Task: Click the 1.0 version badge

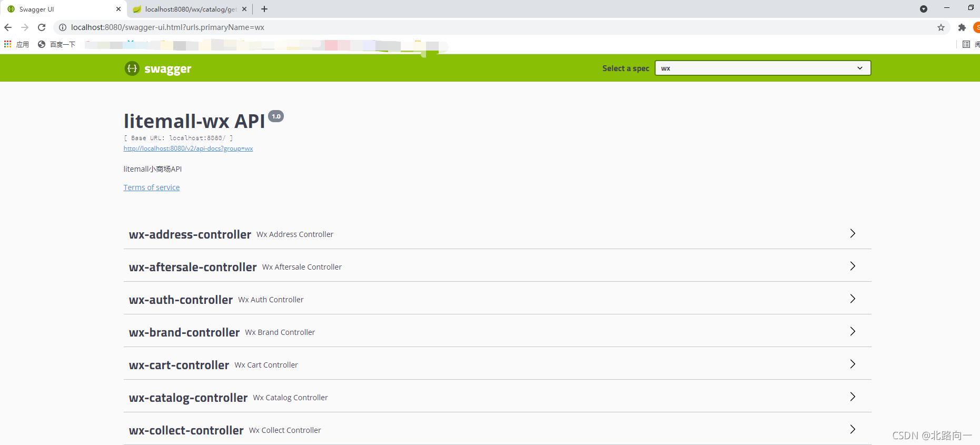Action: 276,116
